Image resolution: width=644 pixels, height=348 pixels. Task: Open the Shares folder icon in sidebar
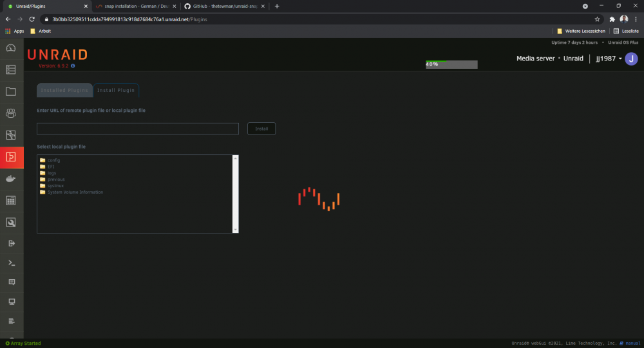(11, 91)
